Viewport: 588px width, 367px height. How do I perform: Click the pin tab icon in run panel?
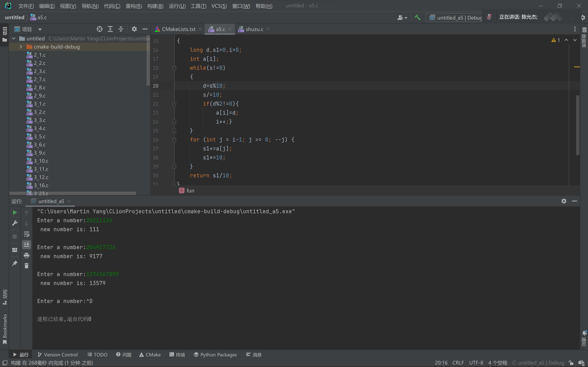pyautogui.click(x=14, y=263)
